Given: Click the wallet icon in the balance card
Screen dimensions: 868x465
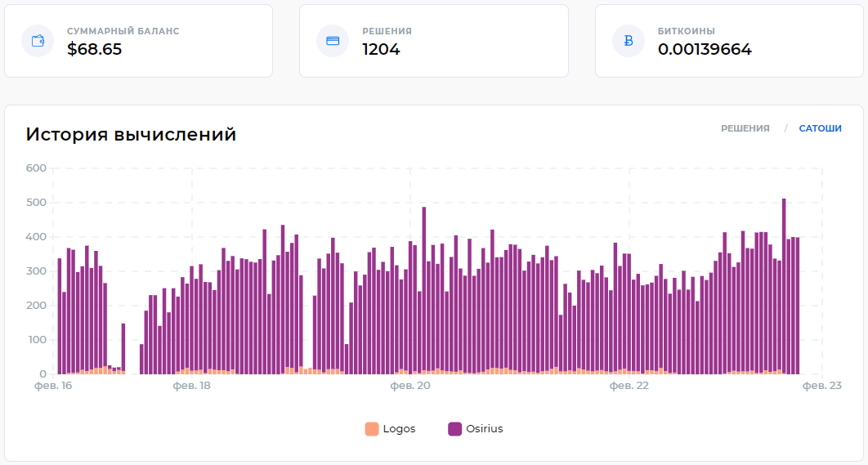Looking at the screenshot, I should coord(38,41).
